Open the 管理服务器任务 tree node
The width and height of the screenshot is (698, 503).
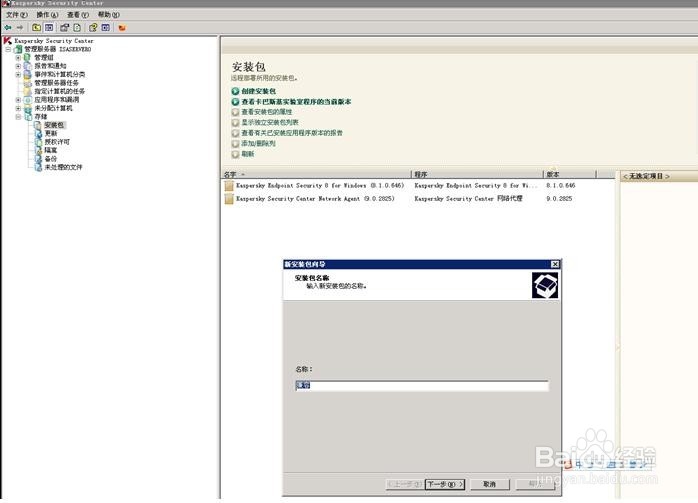(x=57, y=83)
